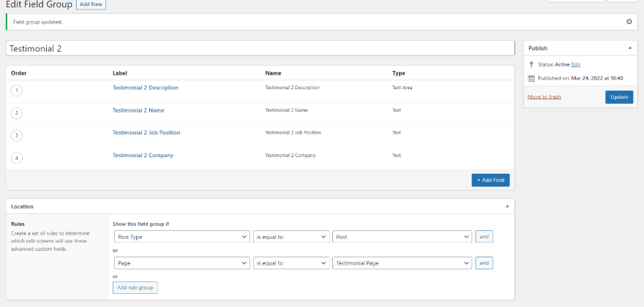Collapse the Publish panel with its arrow
The width and height of the screenshot is (644, 307).
coord(630,48)
